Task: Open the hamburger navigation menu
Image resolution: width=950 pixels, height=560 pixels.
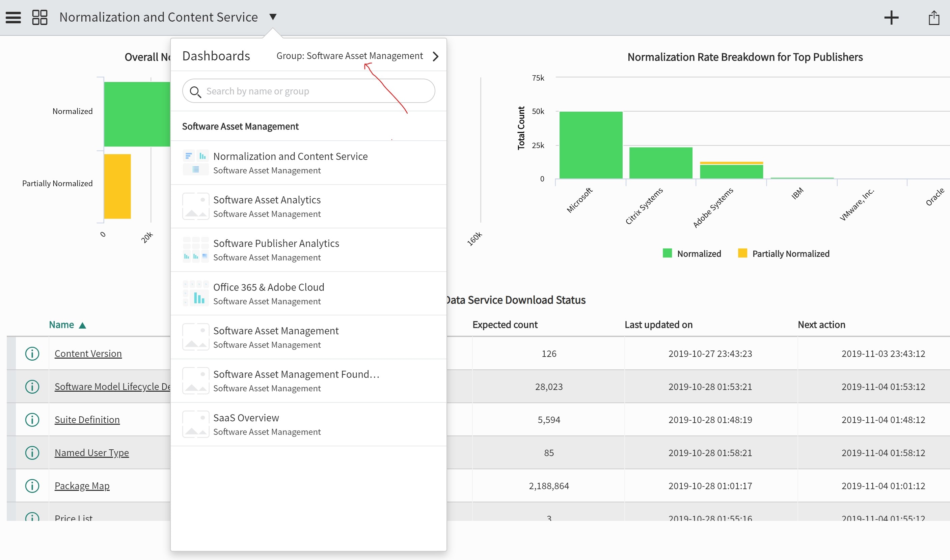Action: click(13, 17)
